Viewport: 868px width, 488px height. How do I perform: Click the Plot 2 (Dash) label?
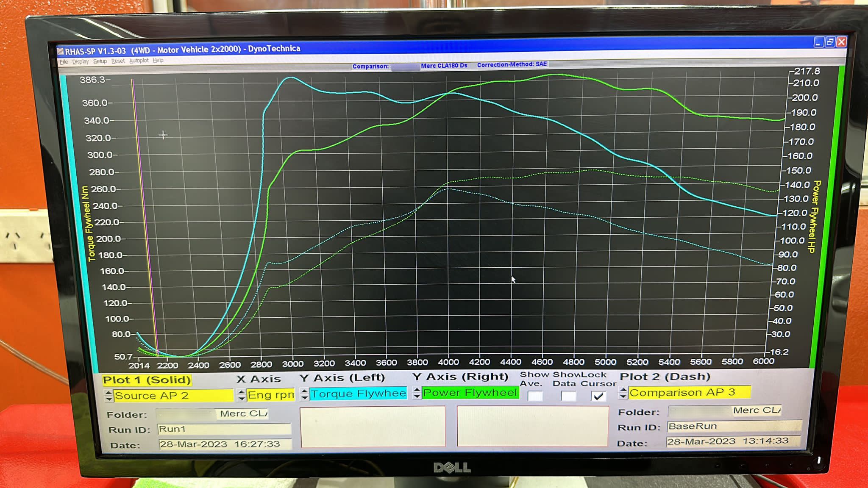(665, 377)
